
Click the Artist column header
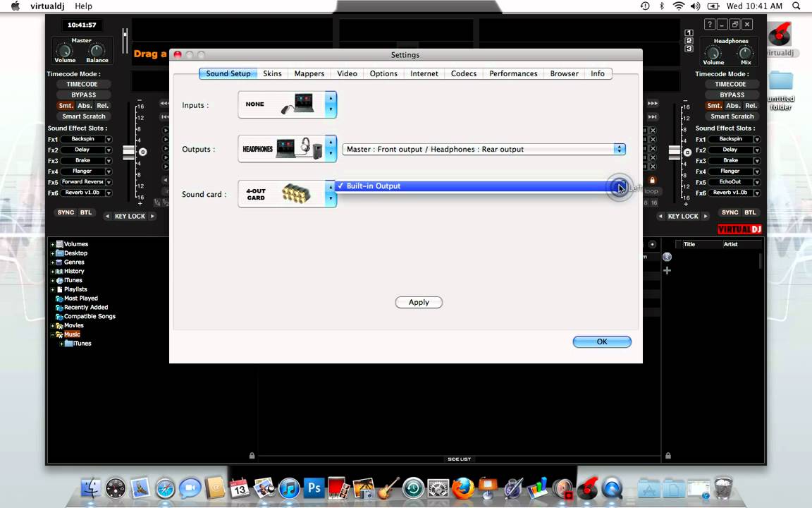730,244
